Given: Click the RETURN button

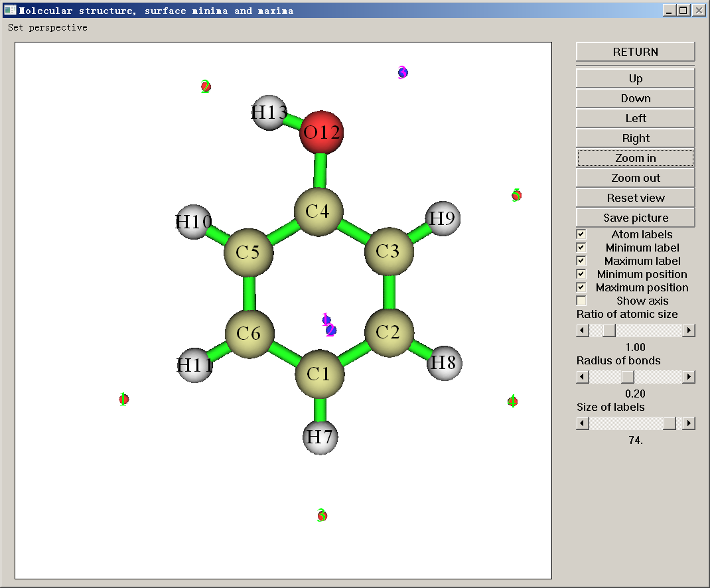Looking at the screenshot, I should (635, 52).
